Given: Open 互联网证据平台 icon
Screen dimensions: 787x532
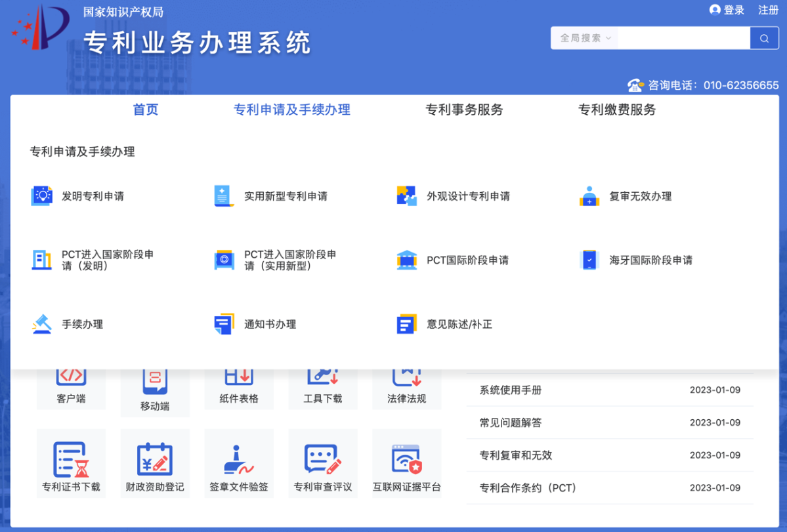Looking at the screenshot, I should click(x=406, y=459).
